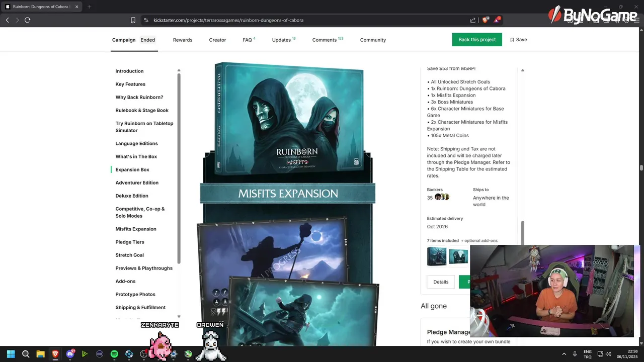Click the address bar URL
Viewport: 644px width, 362px height.
[x=228, y=20]
